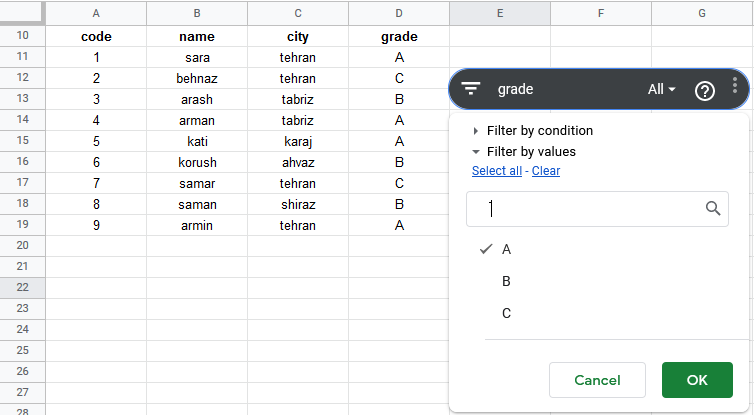
Task: Click the filter icon in grade slicer
Action: point(470,89)
